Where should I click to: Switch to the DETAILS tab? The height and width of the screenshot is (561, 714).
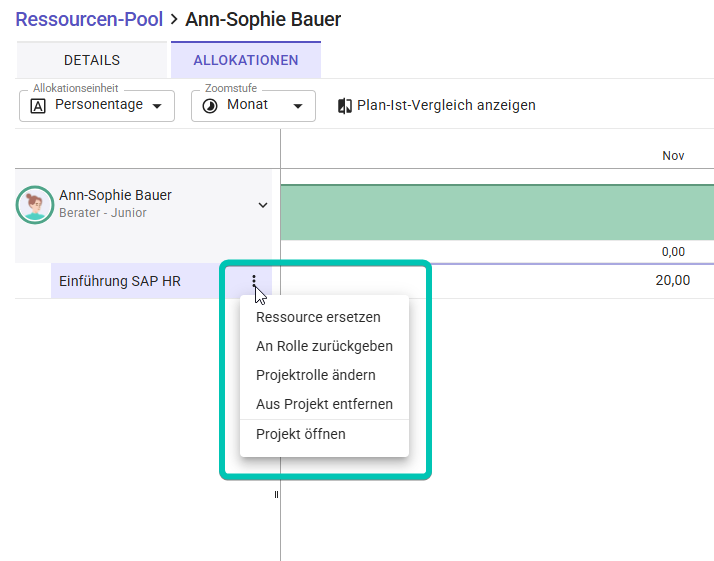tap(92, 60)
